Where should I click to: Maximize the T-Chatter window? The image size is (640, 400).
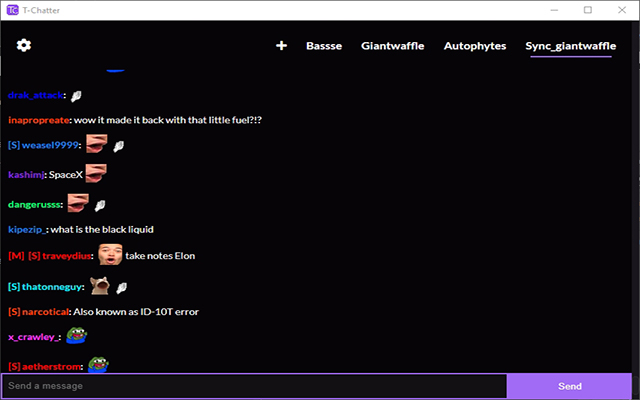(x=588, y=10)
